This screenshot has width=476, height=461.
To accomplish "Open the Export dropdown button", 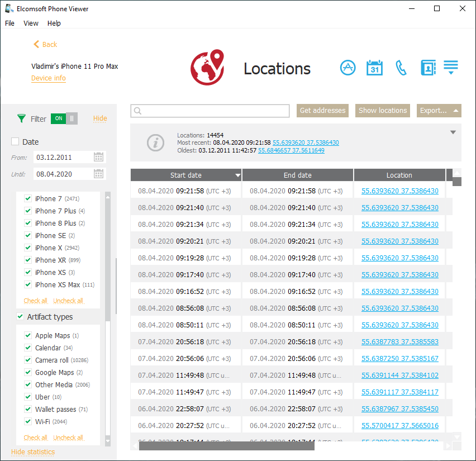I will click(439, 111).
